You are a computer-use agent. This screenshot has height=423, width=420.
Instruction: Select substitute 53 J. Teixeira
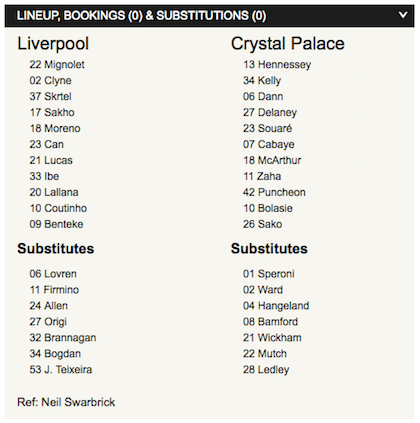(x=61, y=369)
